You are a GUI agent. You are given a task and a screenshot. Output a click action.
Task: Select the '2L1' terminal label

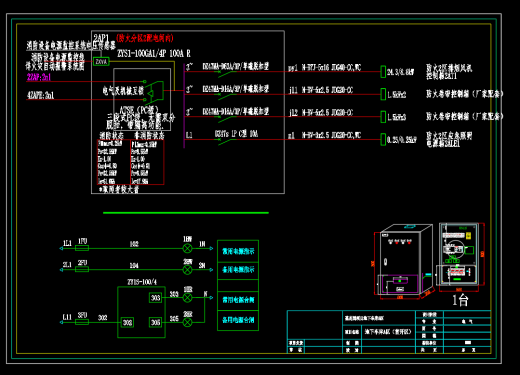[67, 265]
